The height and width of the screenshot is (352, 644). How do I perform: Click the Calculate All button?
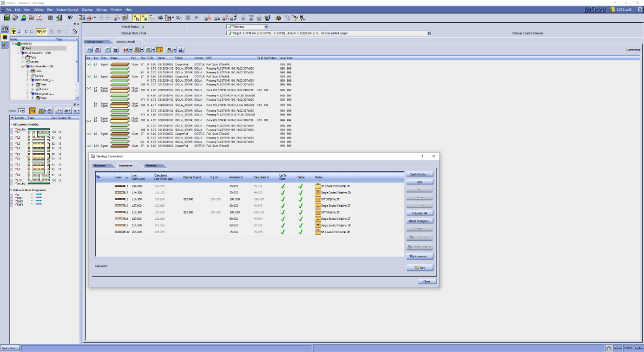[419, 213]
